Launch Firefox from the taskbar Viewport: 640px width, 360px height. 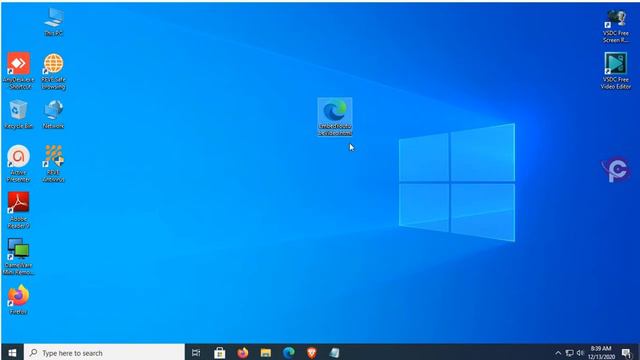coord(243,353)
